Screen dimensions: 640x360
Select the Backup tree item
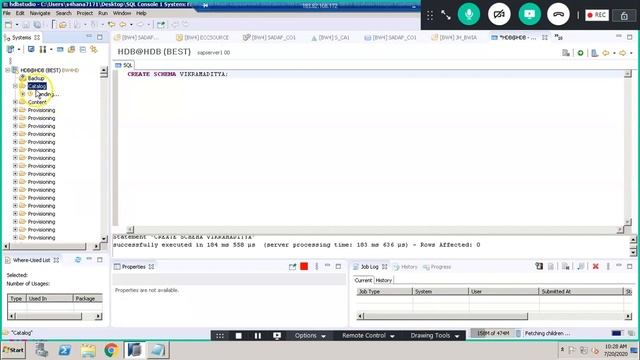point(36,78)
